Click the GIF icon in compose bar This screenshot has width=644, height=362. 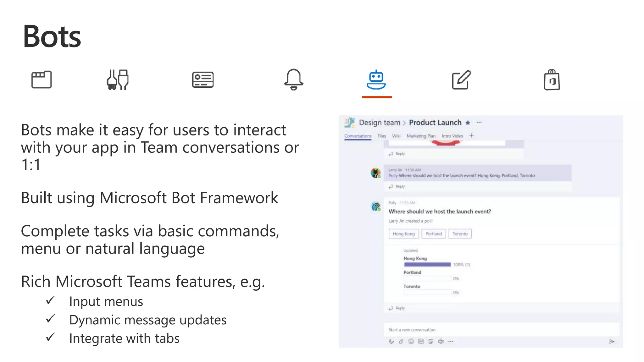pyautogui.click(x=421, y=342)
